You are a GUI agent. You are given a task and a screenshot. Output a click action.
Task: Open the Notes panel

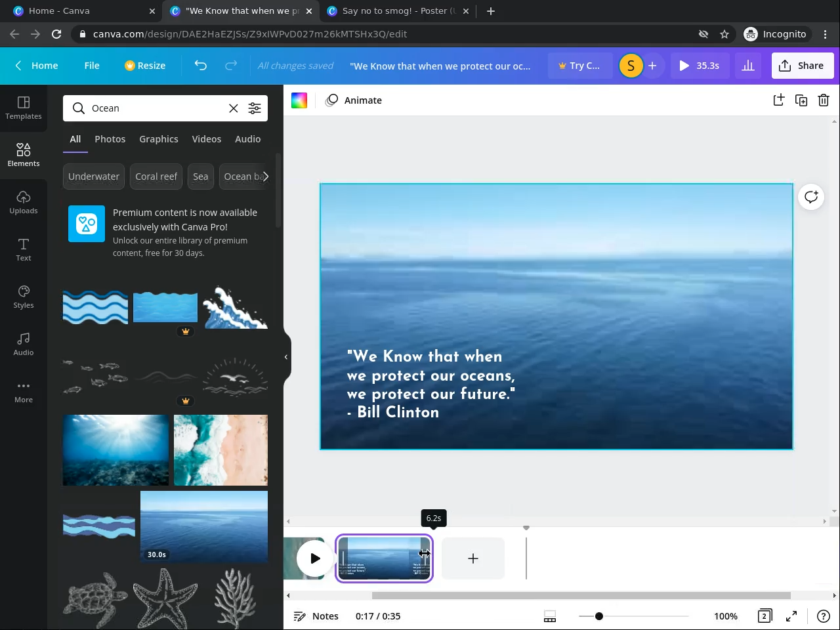[x=316, y=616]
